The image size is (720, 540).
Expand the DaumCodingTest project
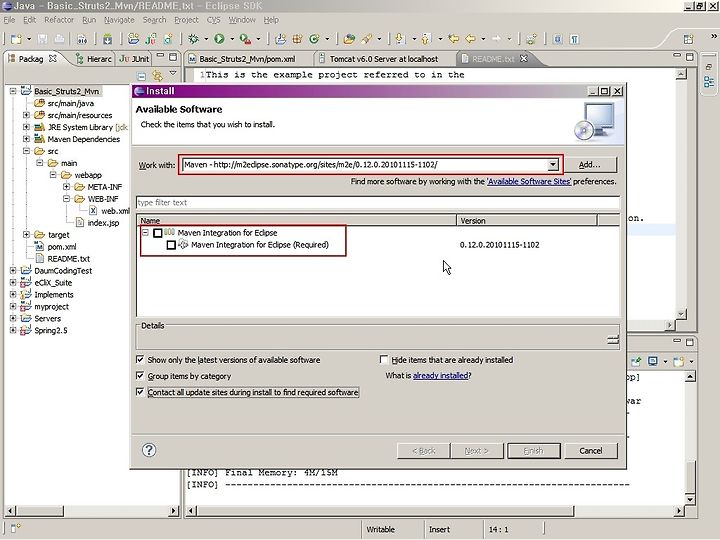13,270
